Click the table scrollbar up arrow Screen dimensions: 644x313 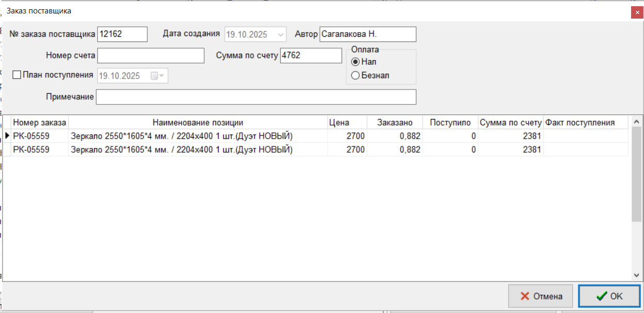pyautogui.click(x=636, y=122)
